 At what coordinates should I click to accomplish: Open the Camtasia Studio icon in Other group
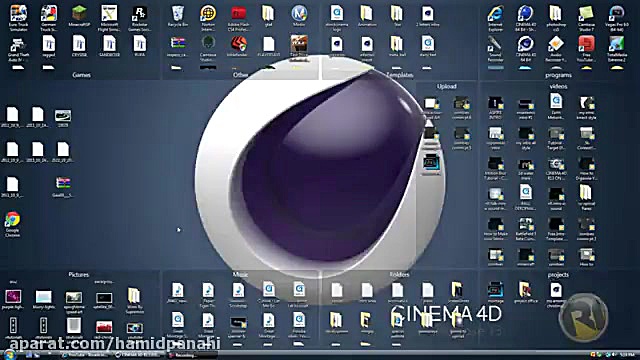(x=208, y=48)
